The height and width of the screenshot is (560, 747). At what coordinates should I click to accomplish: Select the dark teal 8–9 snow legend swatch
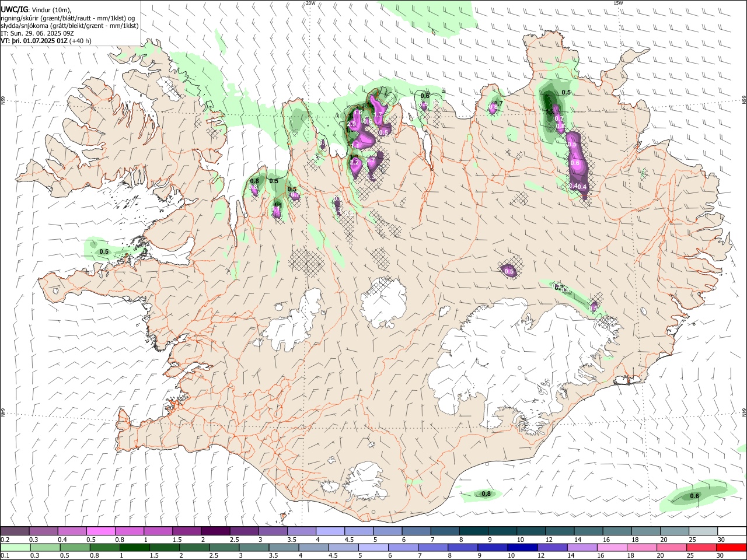click(474, 531)
